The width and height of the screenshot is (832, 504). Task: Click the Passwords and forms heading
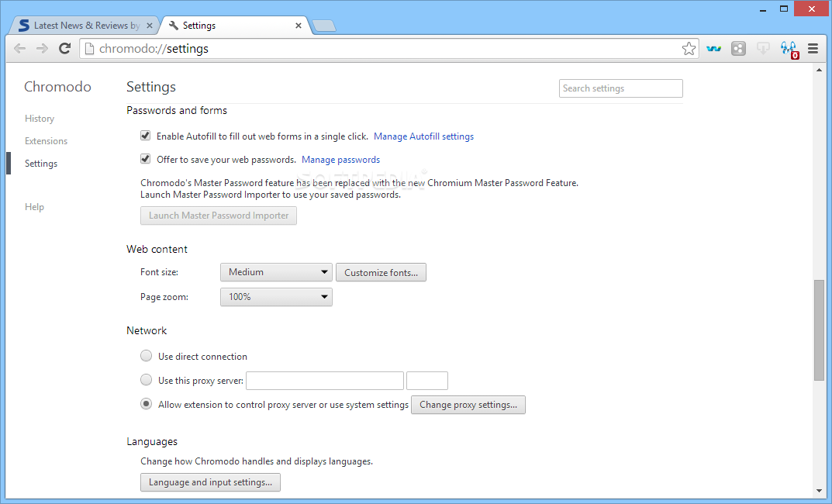(x=177, y=110)
